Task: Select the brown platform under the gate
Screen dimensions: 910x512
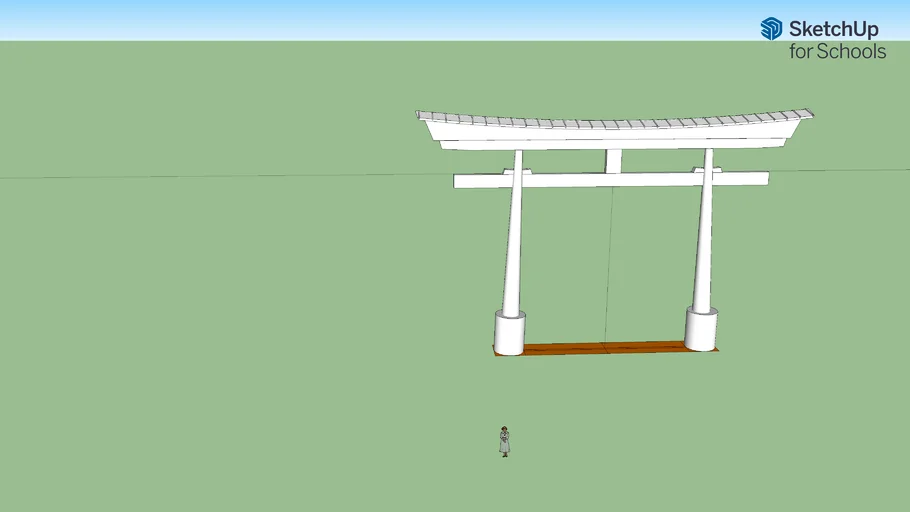Action: tap(605, 348)
